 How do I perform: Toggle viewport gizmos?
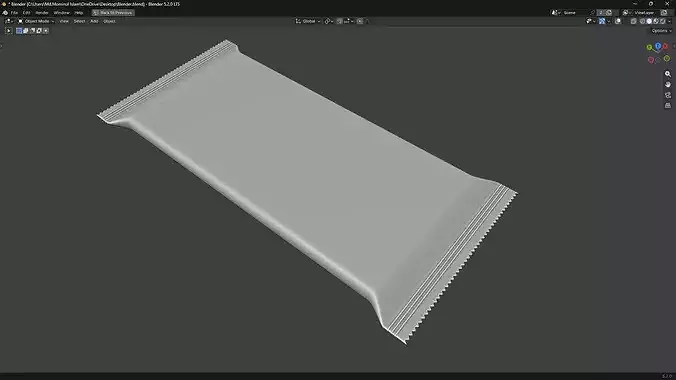[602, 21]
